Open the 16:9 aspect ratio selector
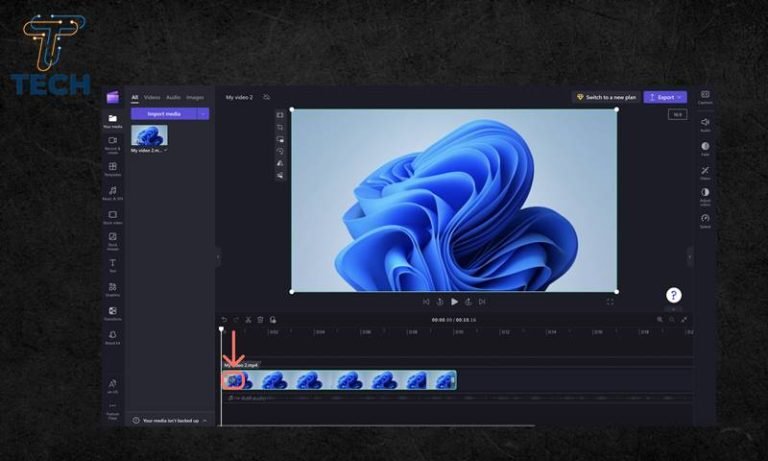Viewport: 768px width, 461px height. (x=677, y=115)
